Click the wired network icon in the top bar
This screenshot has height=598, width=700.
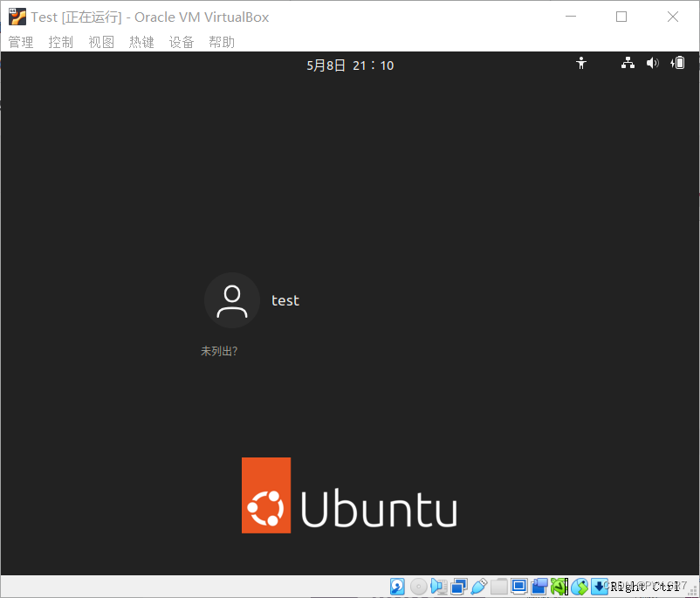click(628, 63)
